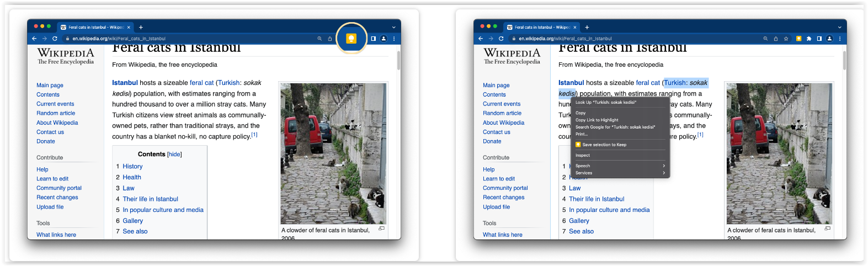Image resolution: width=868 pixels, height=266 pixels.
Task: Follow the Health link in the Contents list
Action: coord(132,177)
